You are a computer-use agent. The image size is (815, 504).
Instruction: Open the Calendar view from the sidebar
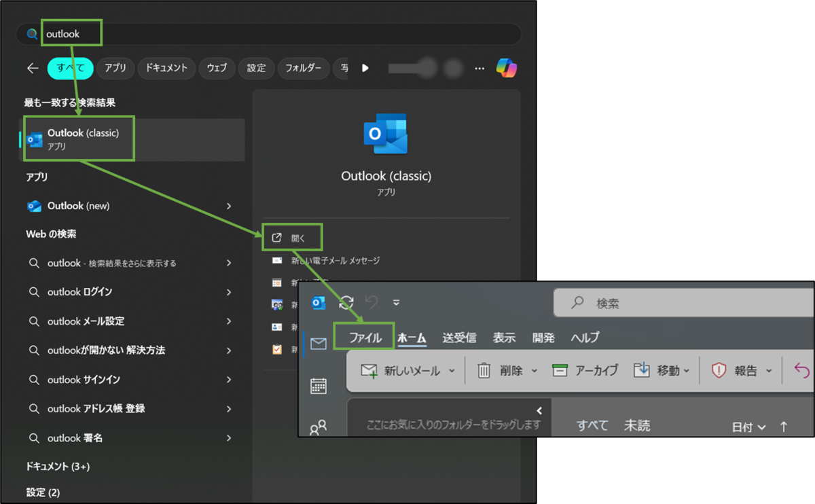318,386
